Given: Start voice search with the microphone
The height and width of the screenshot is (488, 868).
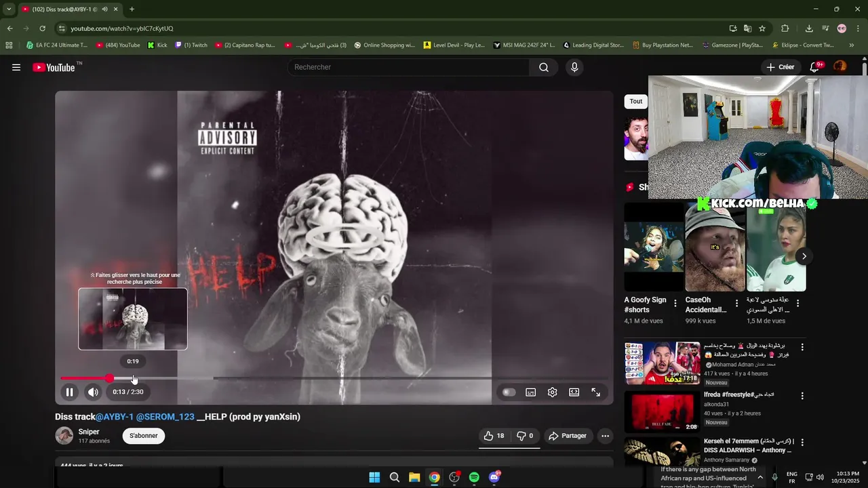Looking at the screenshot, I should click(x=574, y=67).
